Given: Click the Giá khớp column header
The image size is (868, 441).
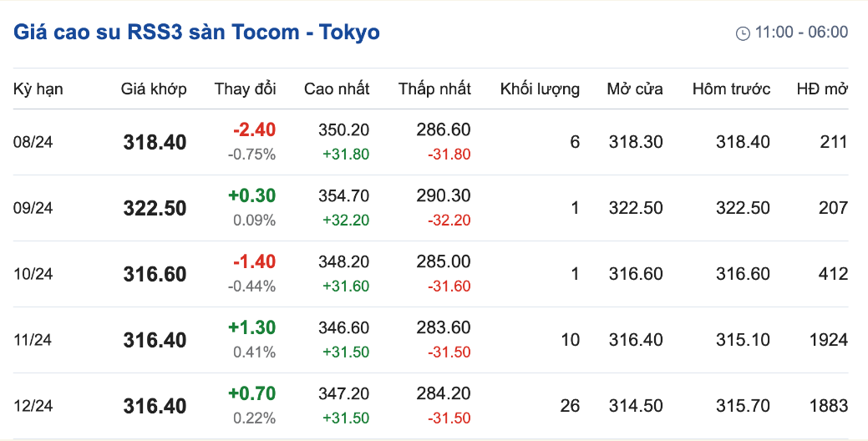Looking at the screenshot, I should 154,89.
